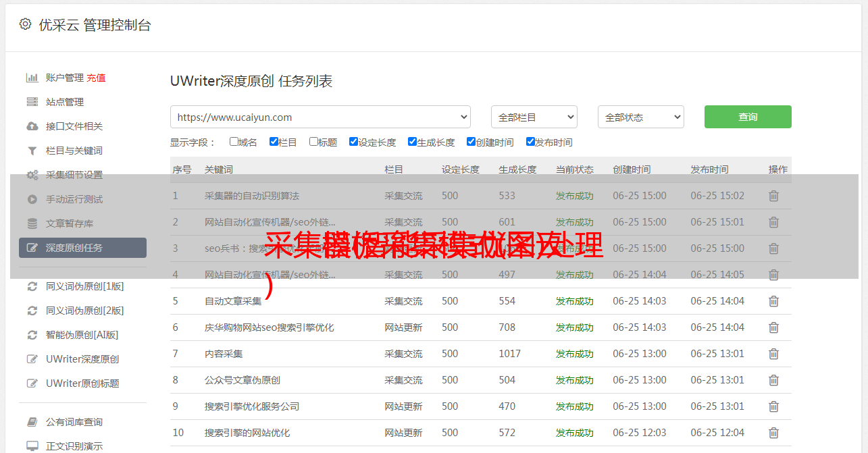The height and width of the screenshot is (453, 868).
Task: Click the green 查询 button
Action: (x=748, y=117)
